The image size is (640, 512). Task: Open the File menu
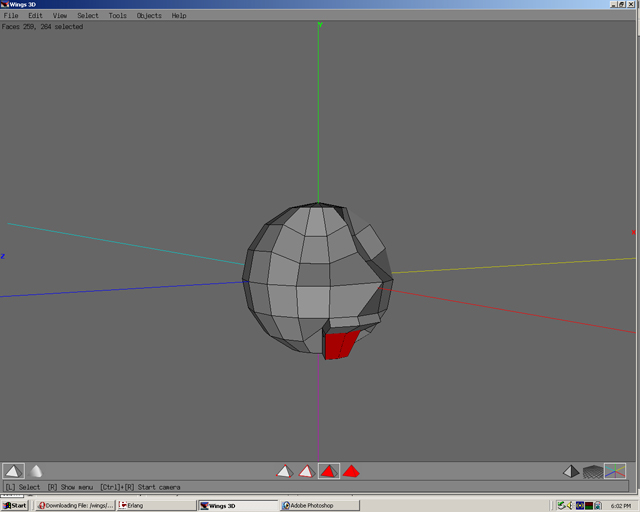point(11,16)
